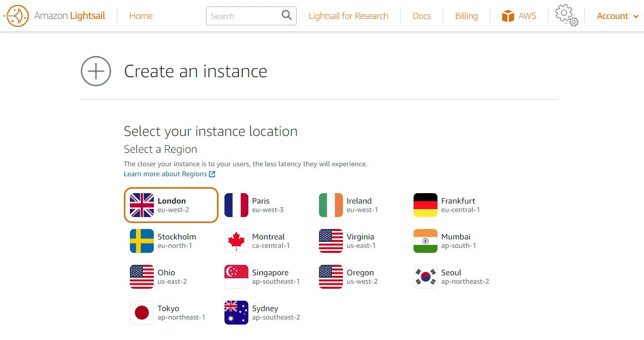Open the AWS console link text

coord(527,16)
